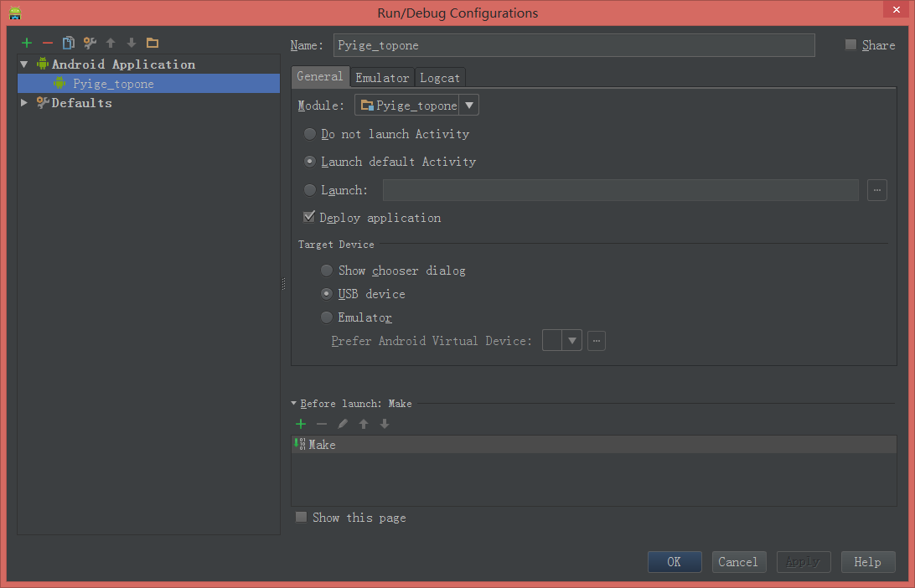Move configuration up in the list
This screenshot has height=588, width=915.
(x=110, y=42)
